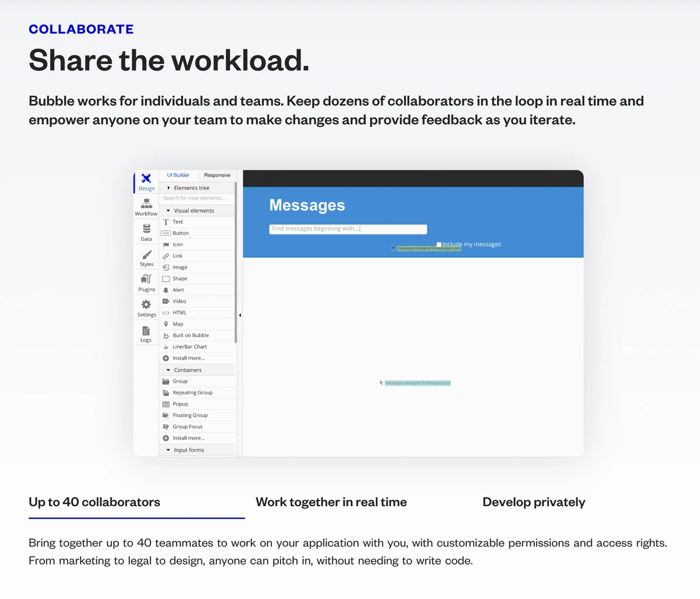This screenshot has height=599, width=700.
Task: Click the Group Focus icon
Action: click(x=166, y=427)
